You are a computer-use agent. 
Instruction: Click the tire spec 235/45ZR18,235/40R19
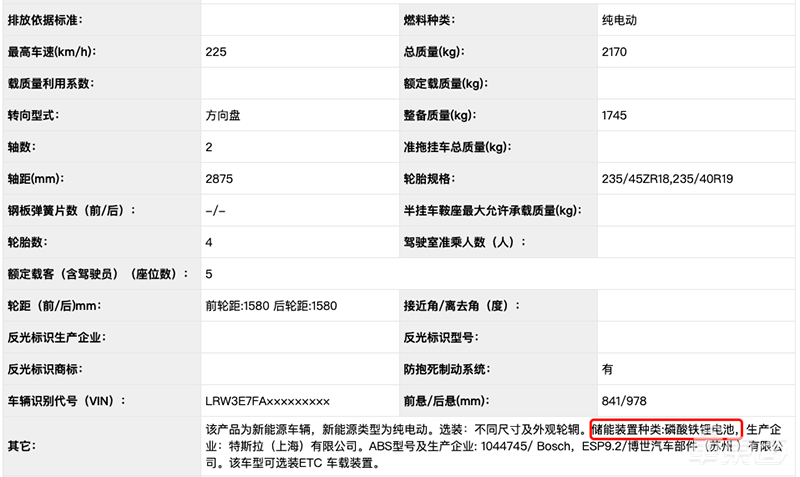667,179
